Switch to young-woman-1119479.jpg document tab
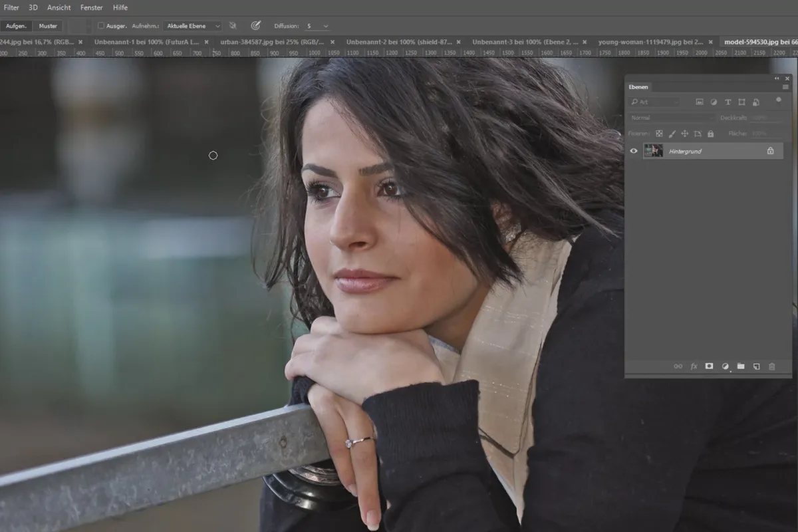Screen dimensions: 798x532 650,42
